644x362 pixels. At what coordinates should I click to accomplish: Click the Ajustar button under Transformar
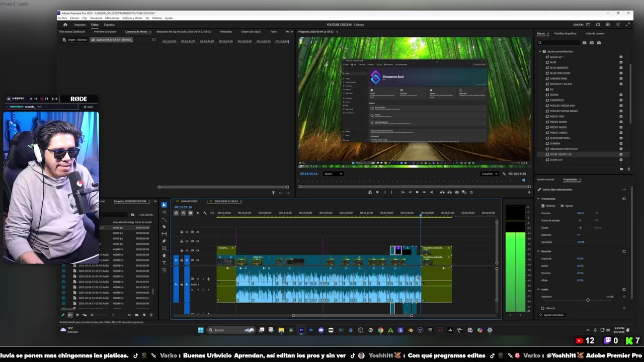[567, 206]
